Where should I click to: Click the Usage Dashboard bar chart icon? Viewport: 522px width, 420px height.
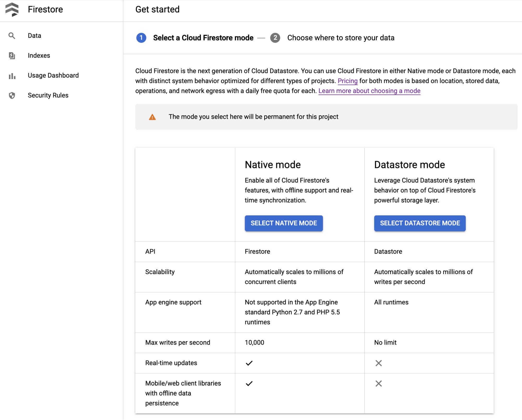tap(12, 76)
